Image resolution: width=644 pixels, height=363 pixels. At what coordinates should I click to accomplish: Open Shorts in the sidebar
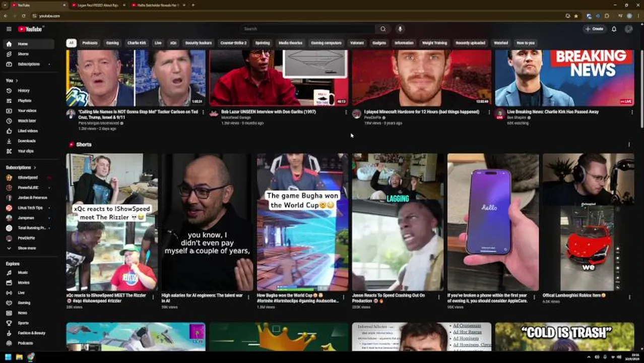tap(29, 54)
